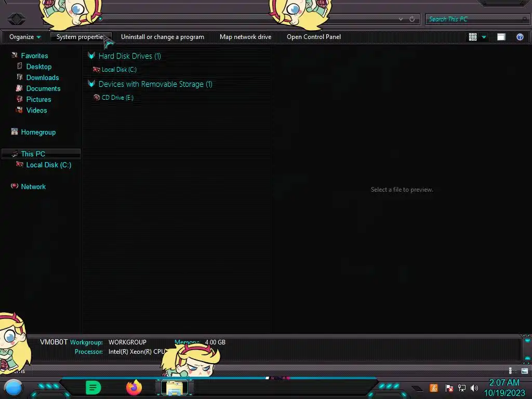This screenshot has width=532, height=399.
Task: Click Map network drive
Action: tap(245, 37)
